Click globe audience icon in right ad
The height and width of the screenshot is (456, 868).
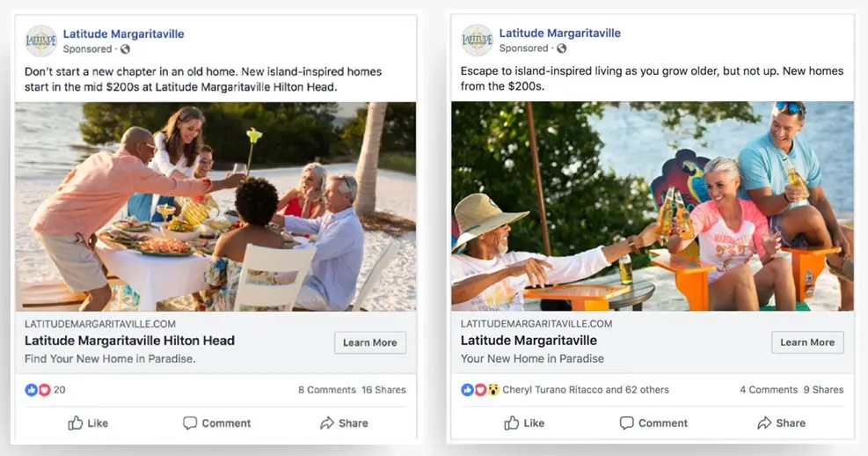coord(561,48)
